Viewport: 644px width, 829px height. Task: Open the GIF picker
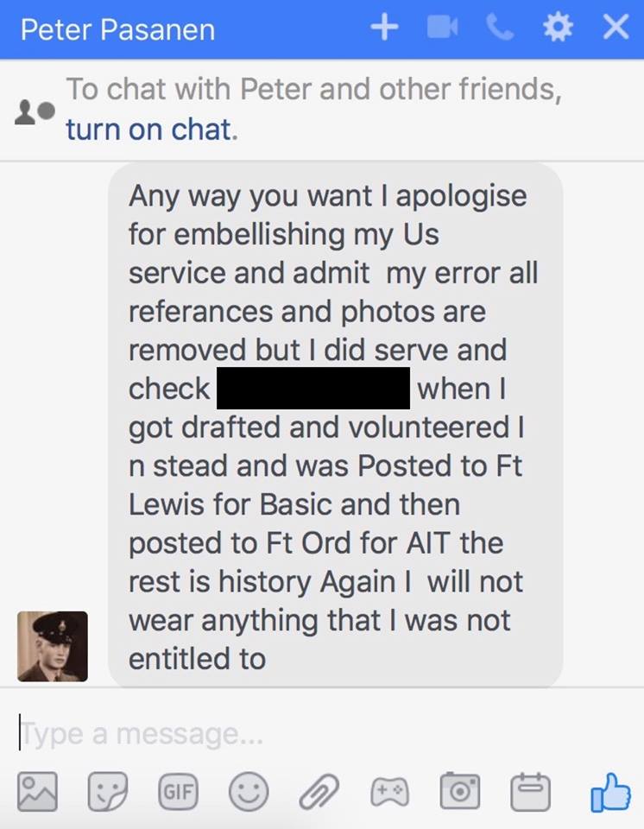pyautogui.click(x=177, y=790)
